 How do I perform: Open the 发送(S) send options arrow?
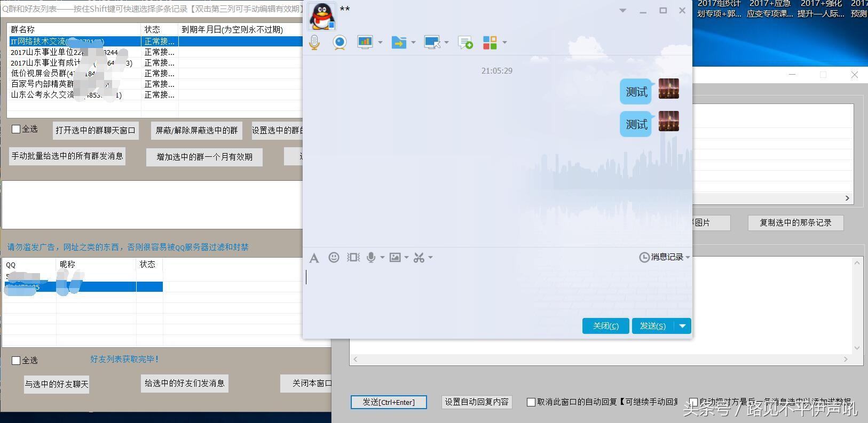point(683,326)
